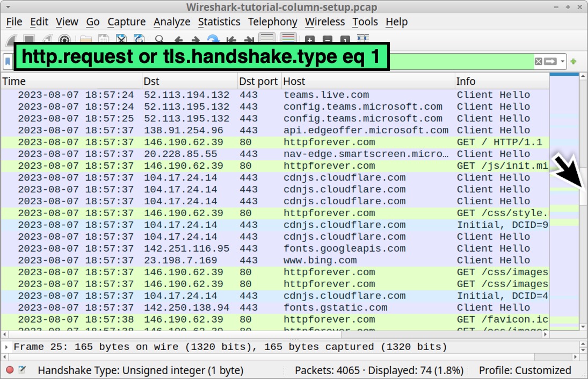Select the Initial, DCID=9 QUIC packet
This screenshot has width=588, height=379.
(x=275, y=225)
